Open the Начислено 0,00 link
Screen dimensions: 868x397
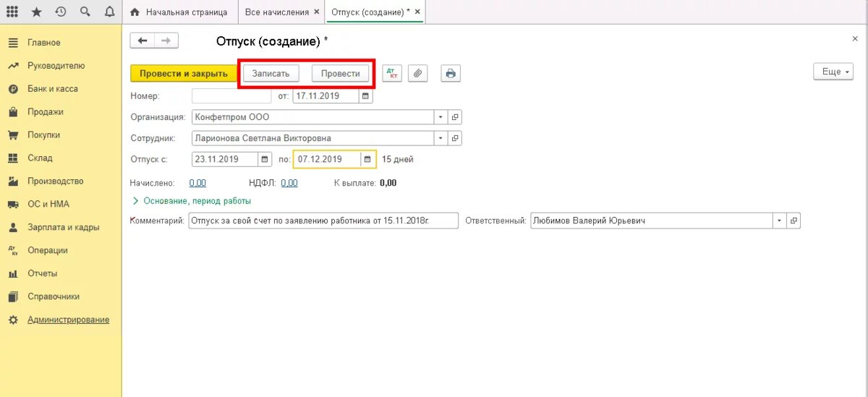tap(197, 183)
